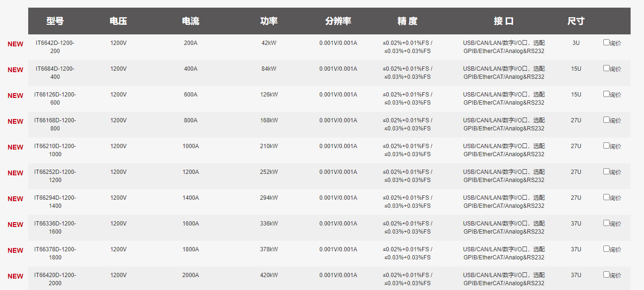Open model IT66210D-1200-1000 details
This screenshot has width=644, height=290.
click(x=55, y=150)
